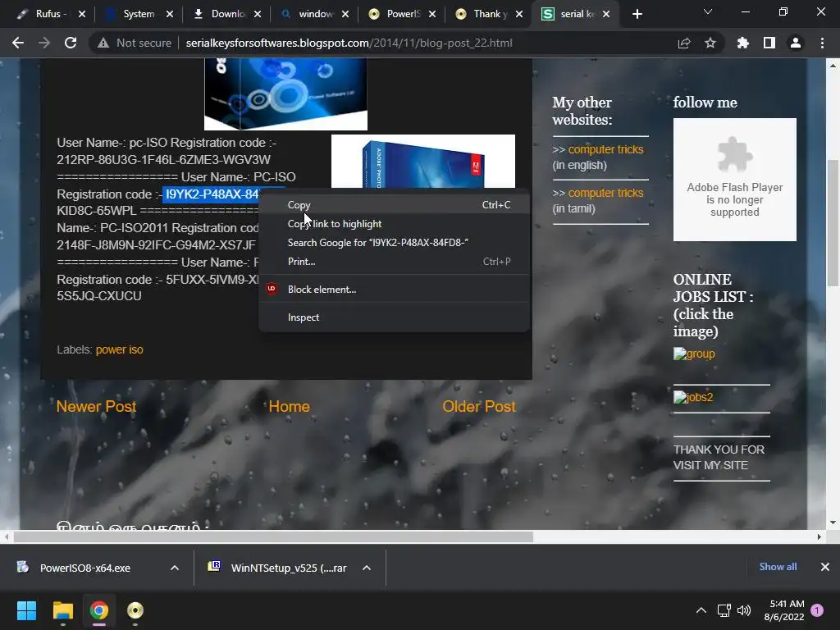This screenshot has width=840, height=630.
Task: Toggle the browser side panel
Action: click(x=769, y=43)
